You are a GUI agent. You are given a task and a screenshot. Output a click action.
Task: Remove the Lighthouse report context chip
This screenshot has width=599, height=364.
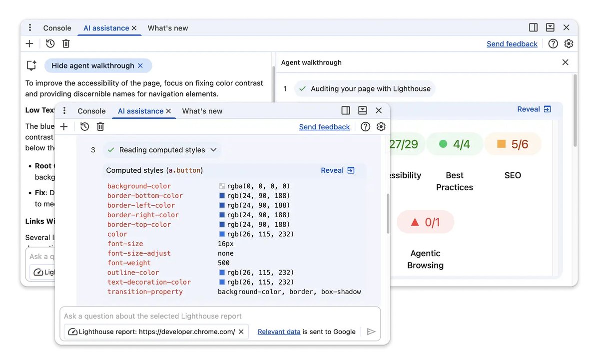click(x=241, y=332)
